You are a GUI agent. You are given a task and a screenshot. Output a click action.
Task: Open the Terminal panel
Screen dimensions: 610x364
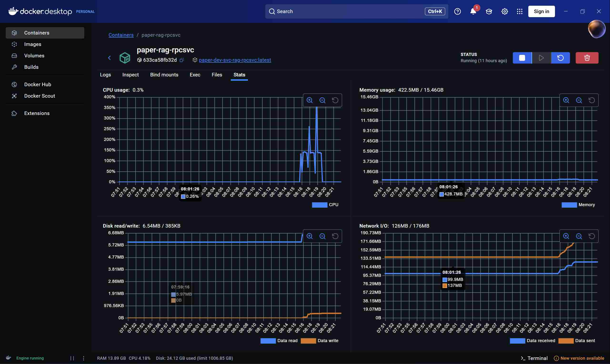tap(534, 358)
